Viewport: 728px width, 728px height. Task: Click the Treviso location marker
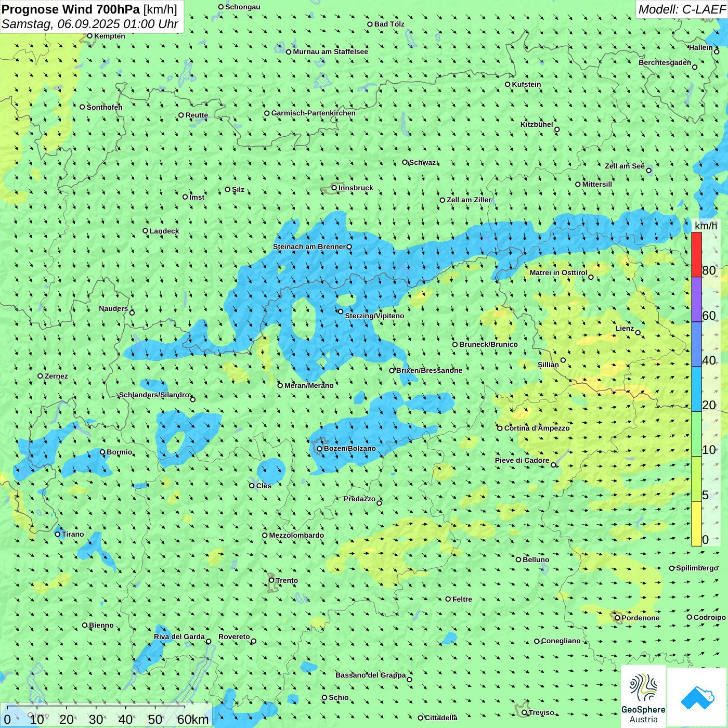click(x=524, y=712)
